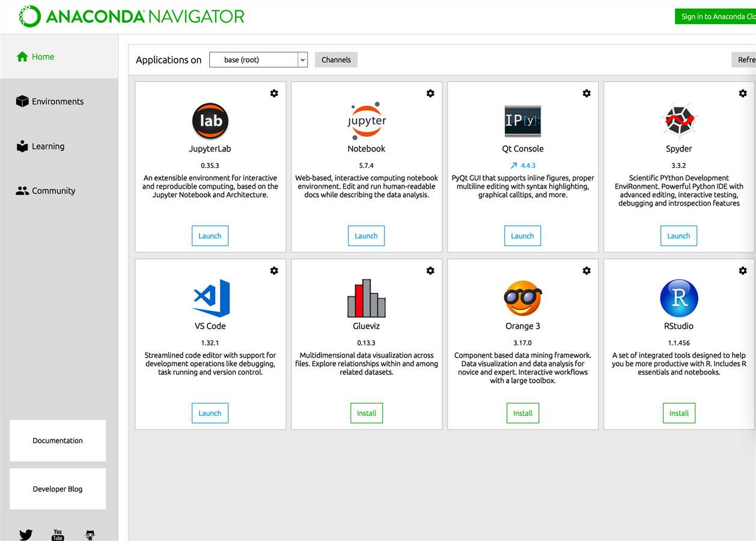Click the Spyder web logo
Viewport: 756px width, 541px height.
point(679,121)
